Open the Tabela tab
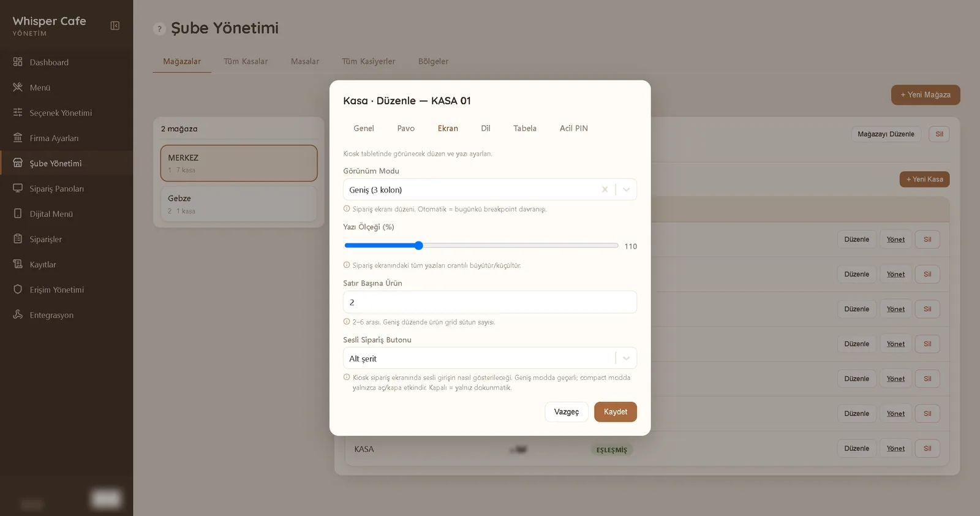Viewport: 980px width, 516px height. [525, 128]
